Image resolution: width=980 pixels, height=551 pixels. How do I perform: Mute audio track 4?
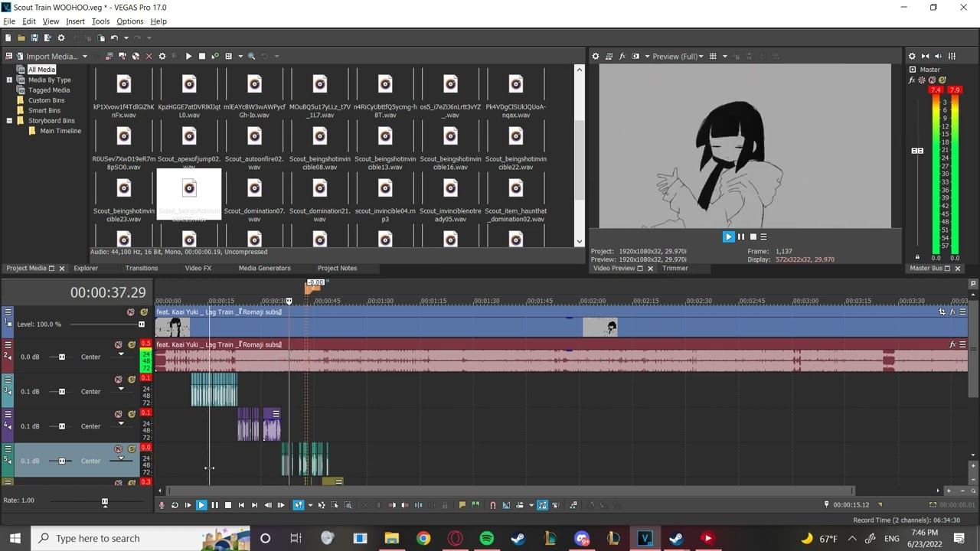[119, 414]
